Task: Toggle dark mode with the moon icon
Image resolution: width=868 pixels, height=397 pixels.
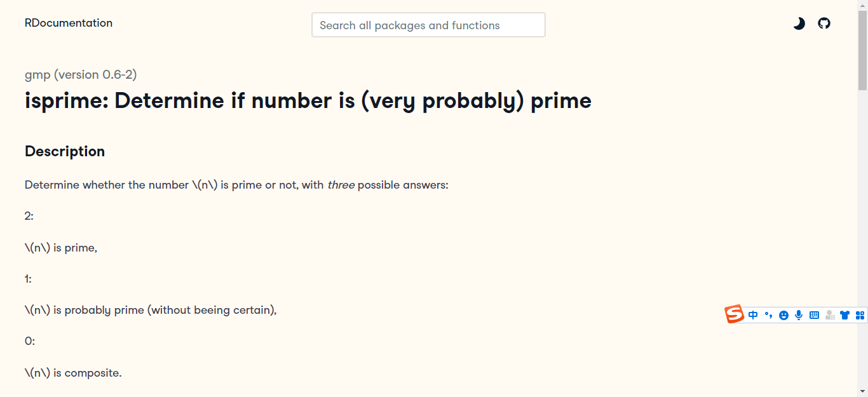Action: [799, 23]
